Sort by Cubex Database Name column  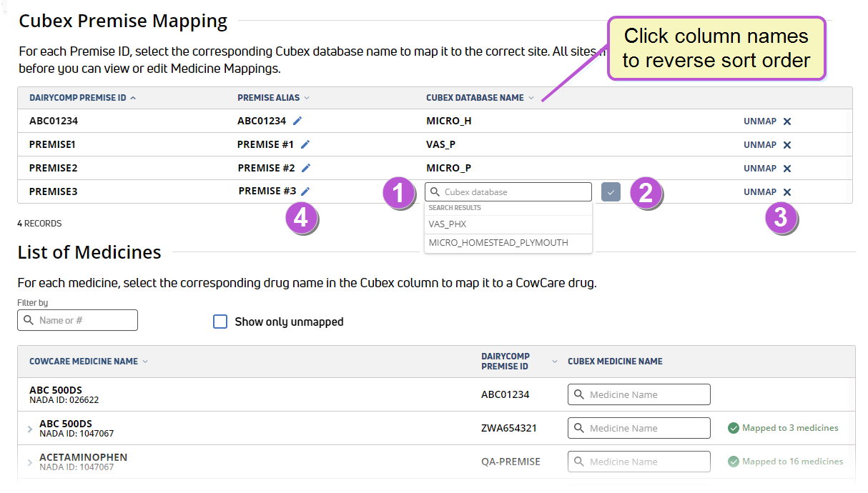point(480,98)
